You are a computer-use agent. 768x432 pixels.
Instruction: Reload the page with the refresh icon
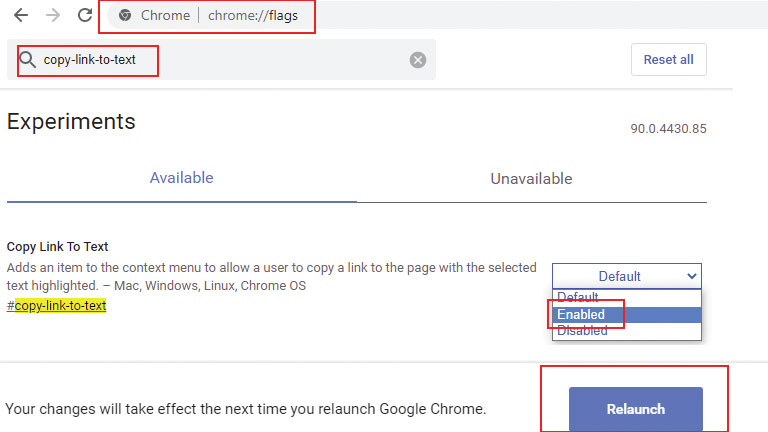[85, 15]
